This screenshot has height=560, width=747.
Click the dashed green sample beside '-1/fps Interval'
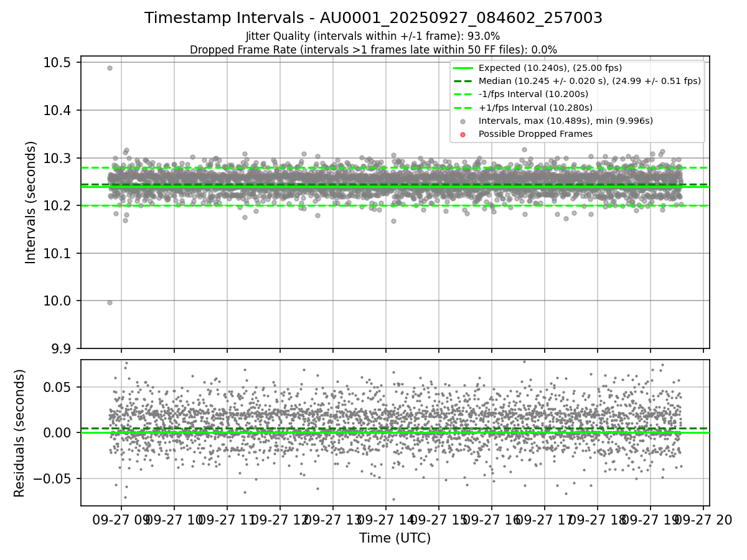(x=463, y=95)
